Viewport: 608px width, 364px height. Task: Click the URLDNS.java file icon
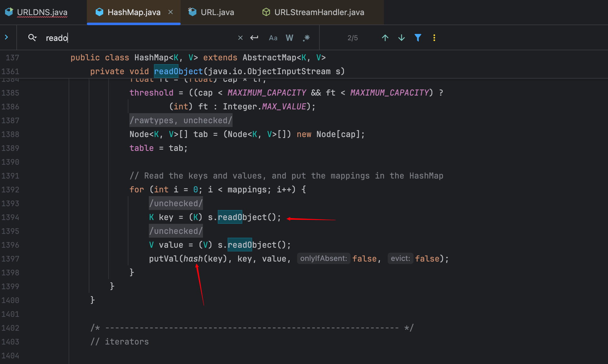tap(9, 12)
